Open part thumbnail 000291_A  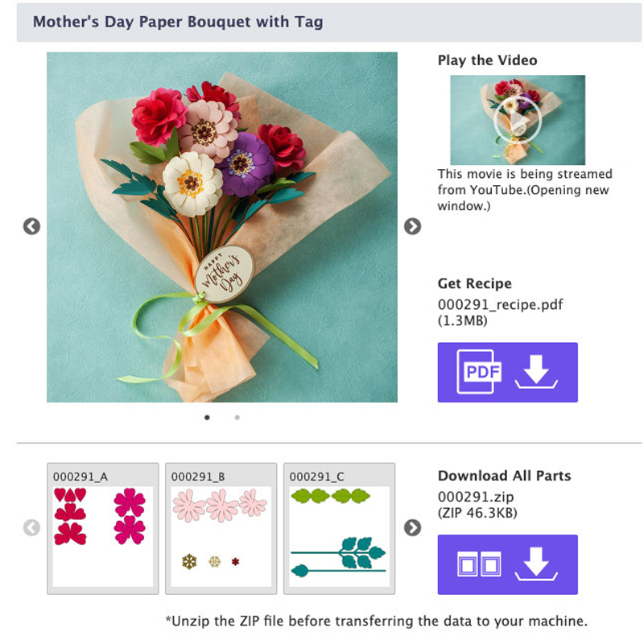(x=103, y=529)
